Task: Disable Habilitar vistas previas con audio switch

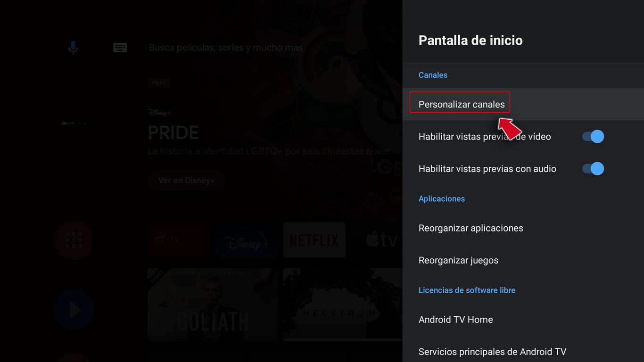Action: click(593, 169)
